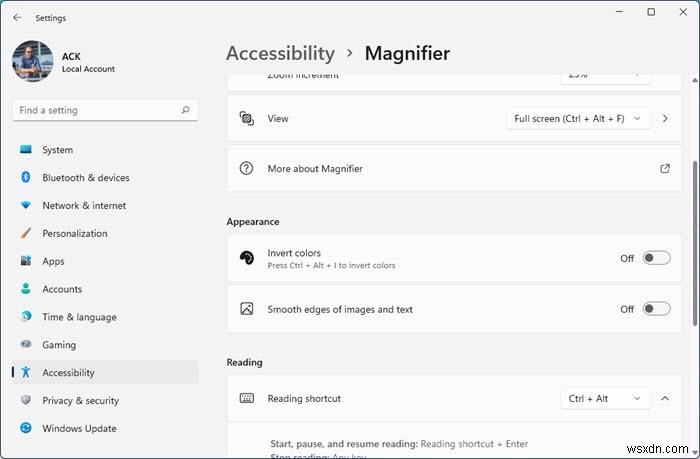The width and height of the screenshot is (700, 459).
Task: Click the Reading section heading
Action: 244,362
